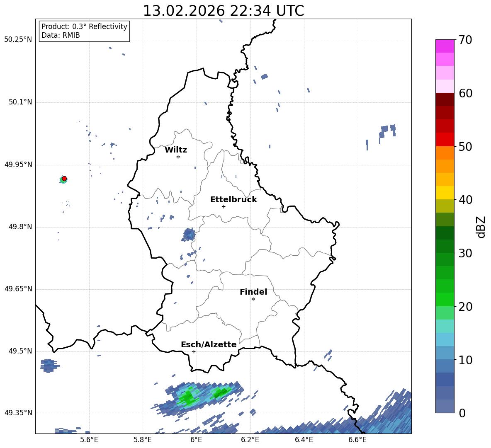Click the 6.2°E longitude label
The width and height of the screenshot is (491, 448).
[250, 440]
